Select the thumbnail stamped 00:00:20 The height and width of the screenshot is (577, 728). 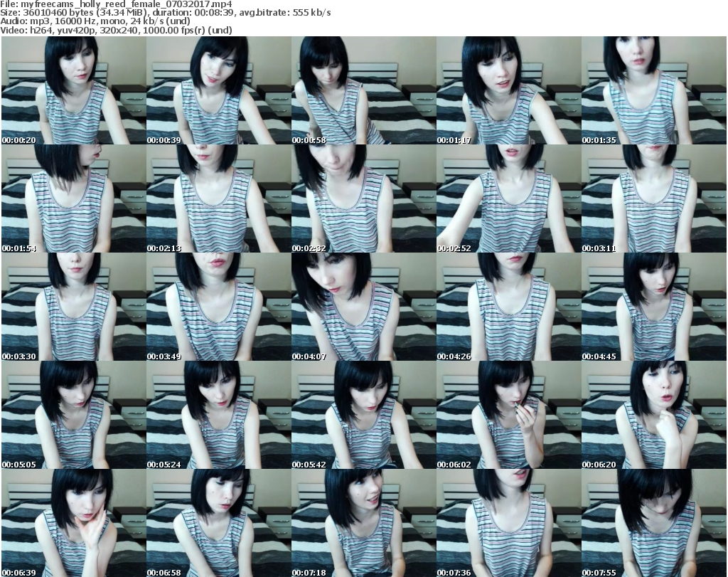coord(74,90)
